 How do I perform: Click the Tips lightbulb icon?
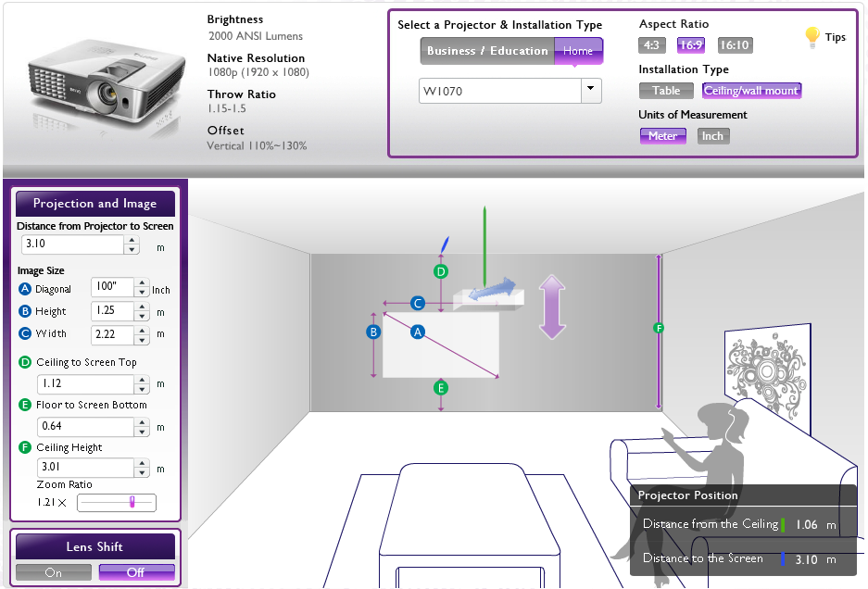(x=812, y=37)
